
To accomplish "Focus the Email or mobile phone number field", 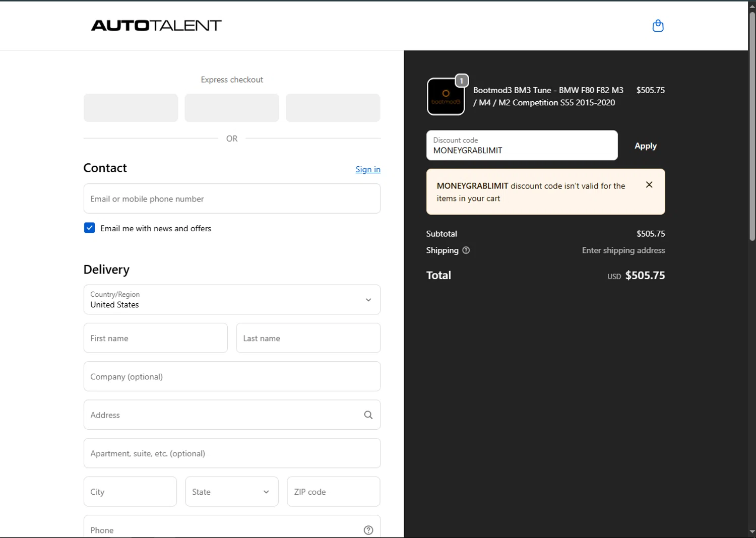I will tap(232, 198).
